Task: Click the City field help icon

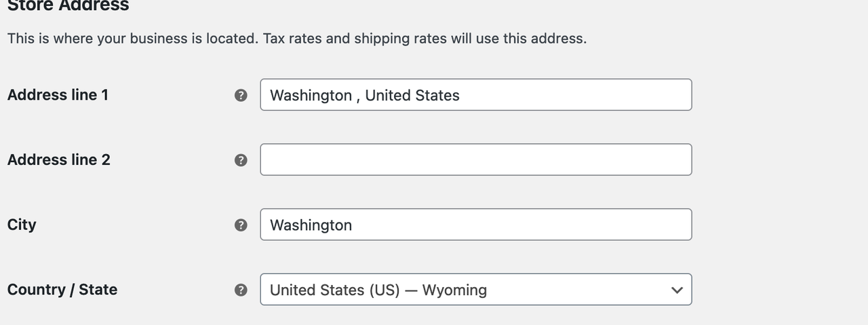Action: [x=241, y=225]
